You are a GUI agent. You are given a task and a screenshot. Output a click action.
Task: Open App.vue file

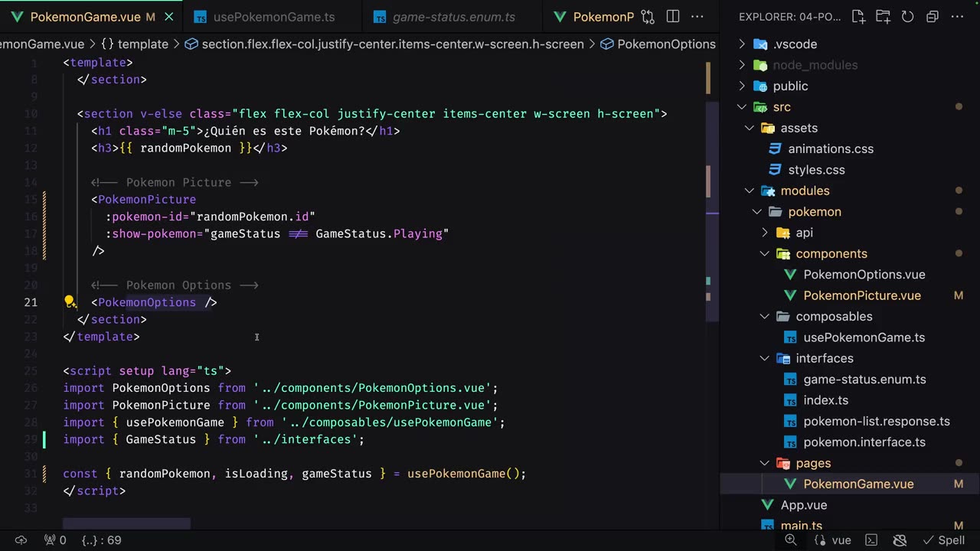(804, 505)
